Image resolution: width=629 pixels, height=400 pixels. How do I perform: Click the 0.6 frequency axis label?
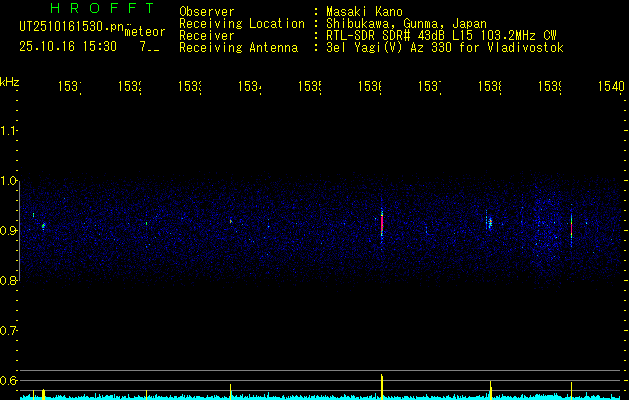9,381
